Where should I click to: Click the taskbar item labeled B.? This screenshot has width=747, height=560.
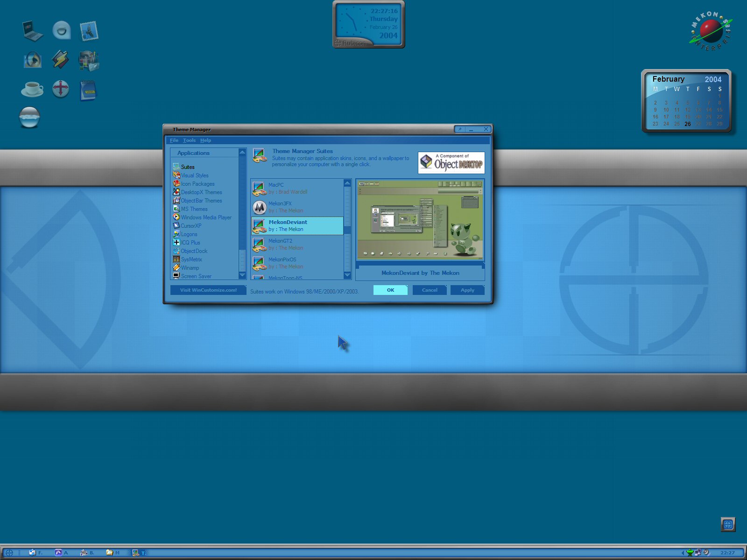tap(87, 553)
